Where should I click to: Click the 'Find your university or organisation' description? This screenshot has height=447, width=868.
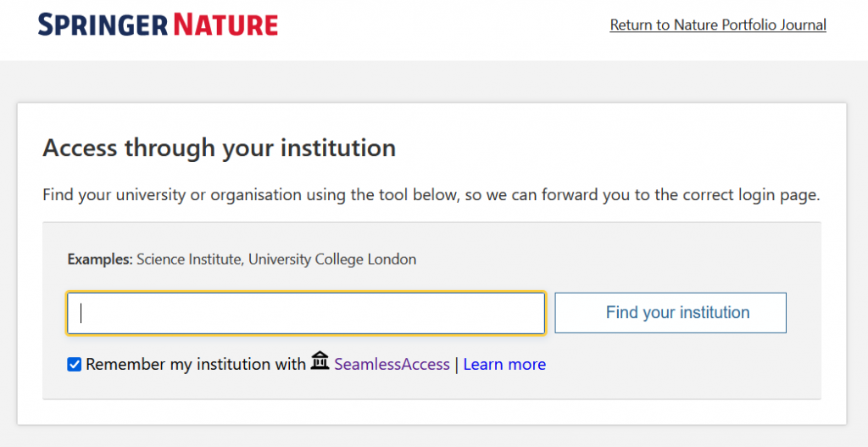(431, 196)
